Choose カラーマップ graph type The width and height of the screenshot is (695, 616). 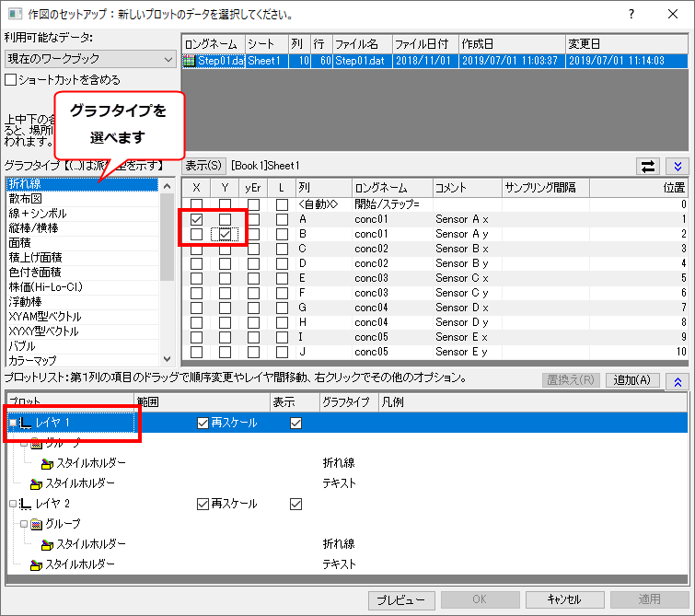(34, 360)
